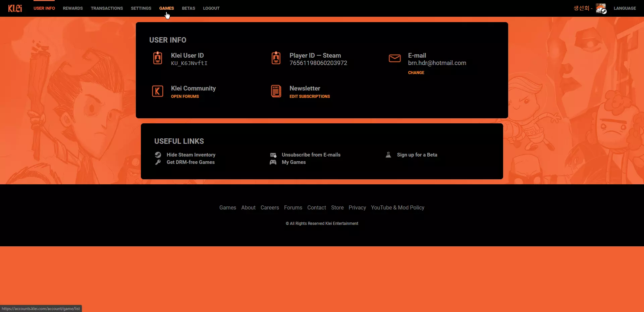Click the user avatar icon in header

point(601,8)
